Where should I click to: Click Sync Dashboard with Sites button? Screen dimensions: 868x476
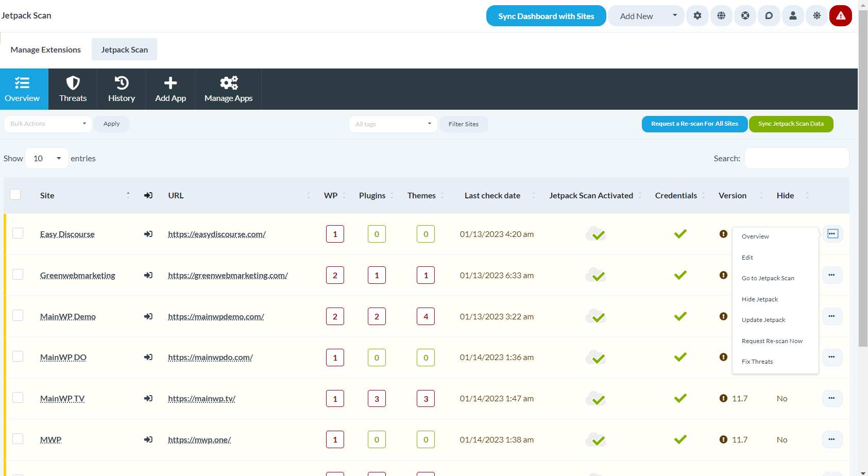point(546,16)
